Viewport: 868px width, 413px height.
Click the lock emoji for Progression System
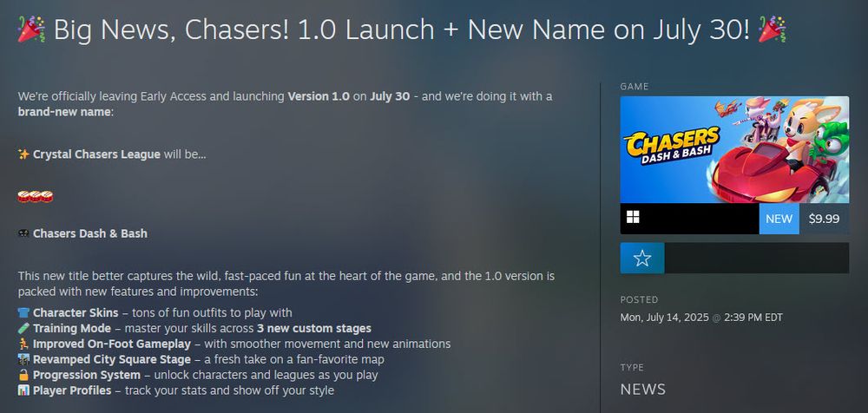click(23, 375)
